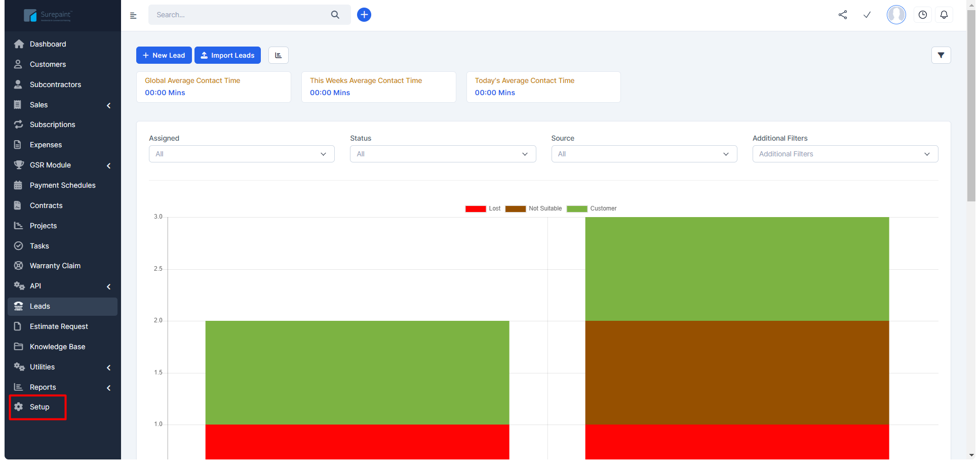Image resolution: width=980 pixels, height=463 pixels.
Task: Open the notifications bell
Action: click(944, 15)
